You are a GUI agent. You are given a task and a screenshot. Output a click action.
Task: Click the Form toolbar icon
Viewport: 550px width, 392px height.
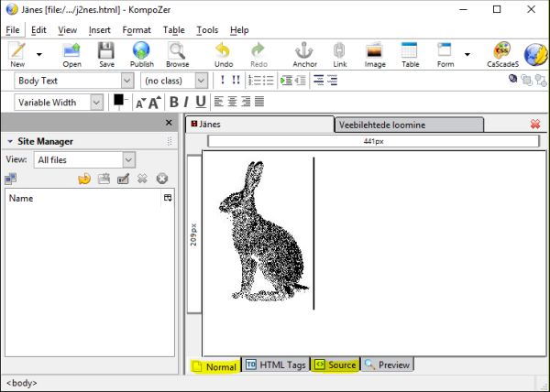point(445,54)
